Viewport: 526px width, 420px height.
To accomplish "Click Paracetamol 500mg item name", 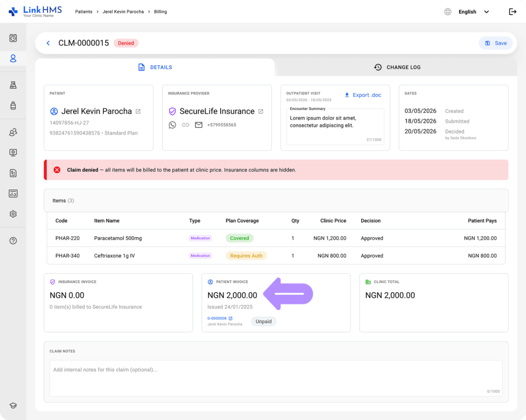I will click(118, 238).
